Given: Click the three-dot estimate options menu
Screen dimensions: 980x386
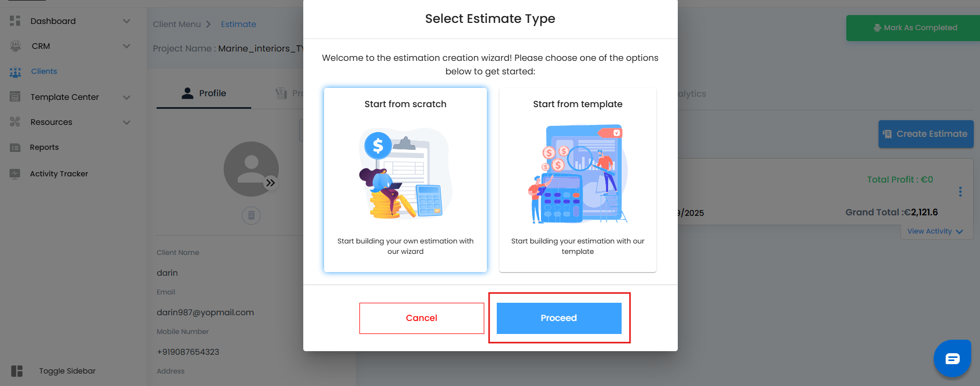Looking at the screenshot, I should [960, 191].
